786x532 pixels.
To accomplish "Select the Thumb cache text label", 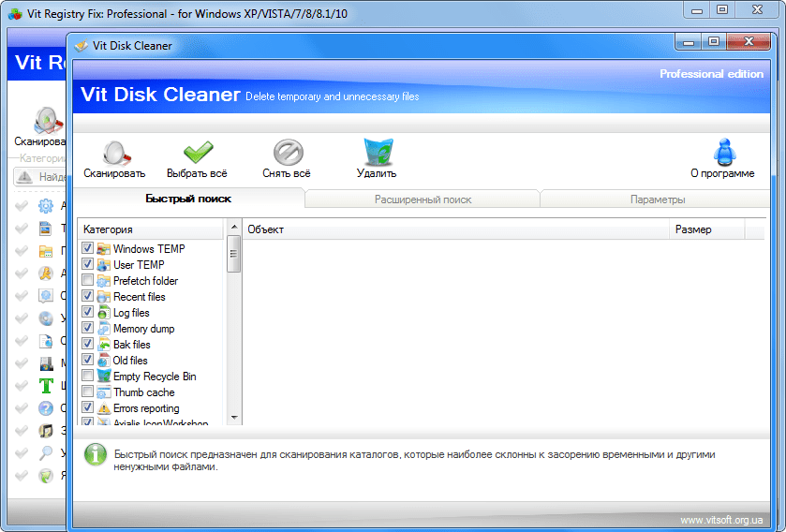I will [x=144, y=392].
